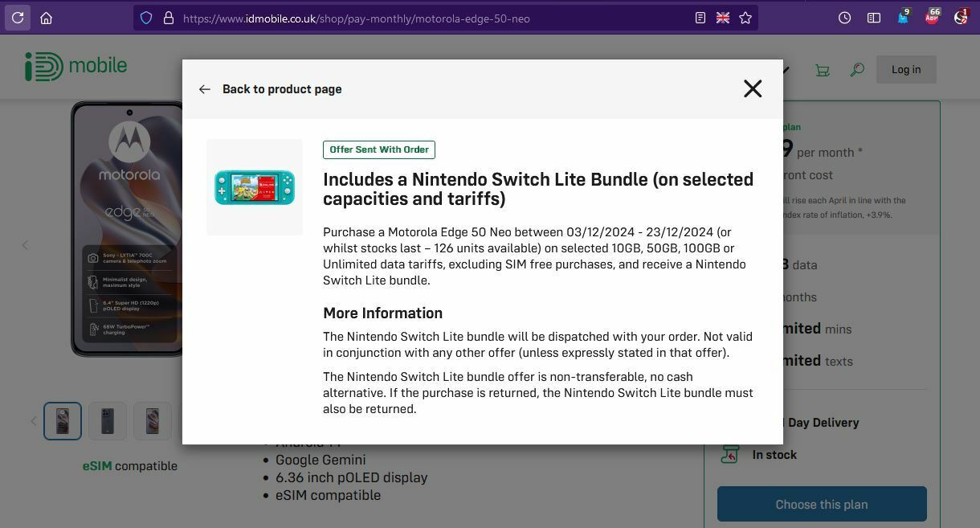The width and height of the screenshot is (980, 528).
Task: Choose this plan button
Action: point(822,505)
